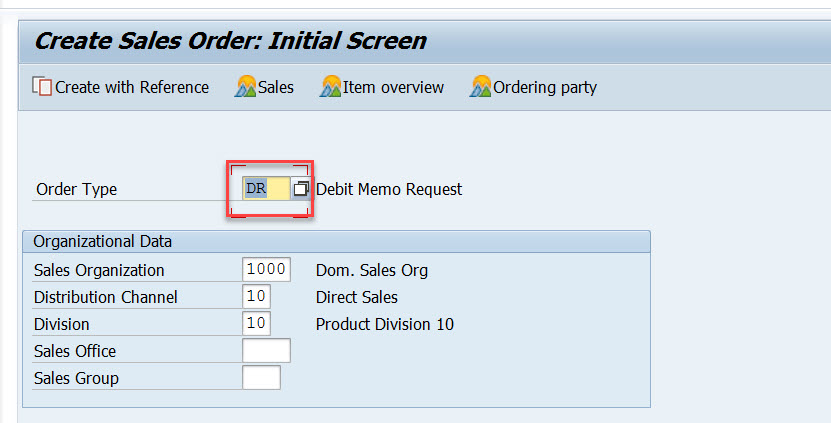Click the "Debit Memo Request" description text
This screenshot has width=831, height=423.
tap(389, 189)
